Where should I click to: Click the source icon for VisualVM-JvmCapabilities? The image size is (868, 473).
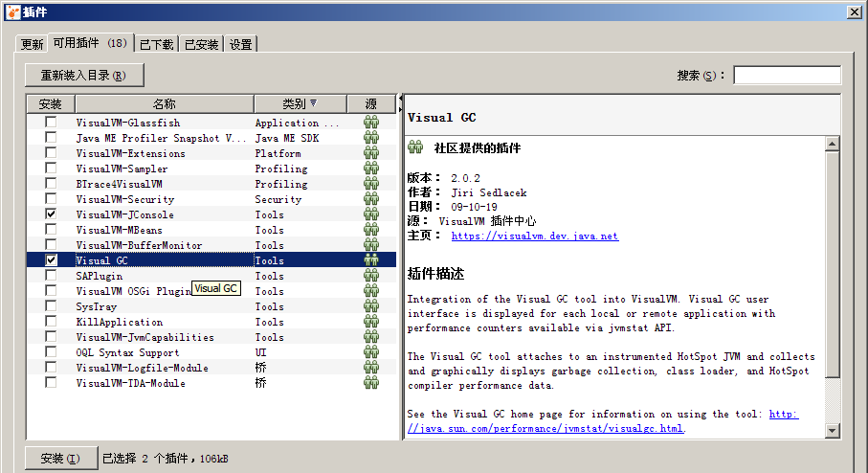pyautogui.click(x=371, y=337)
